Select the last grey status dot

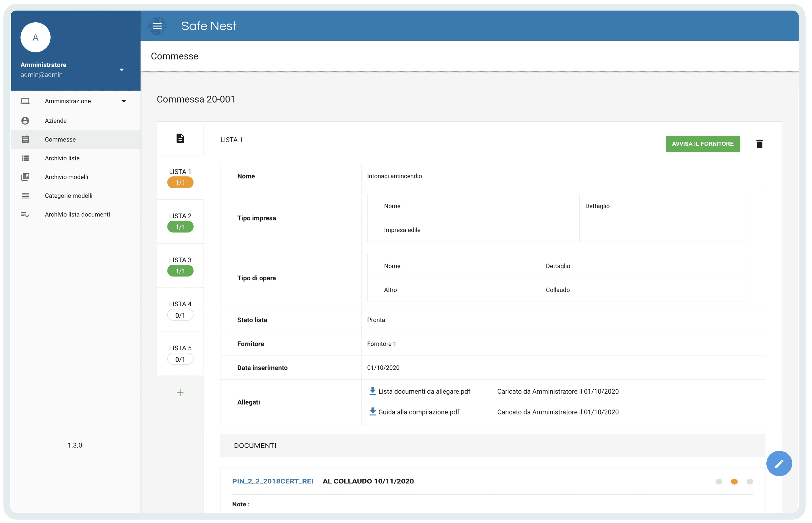coord(750,482)
